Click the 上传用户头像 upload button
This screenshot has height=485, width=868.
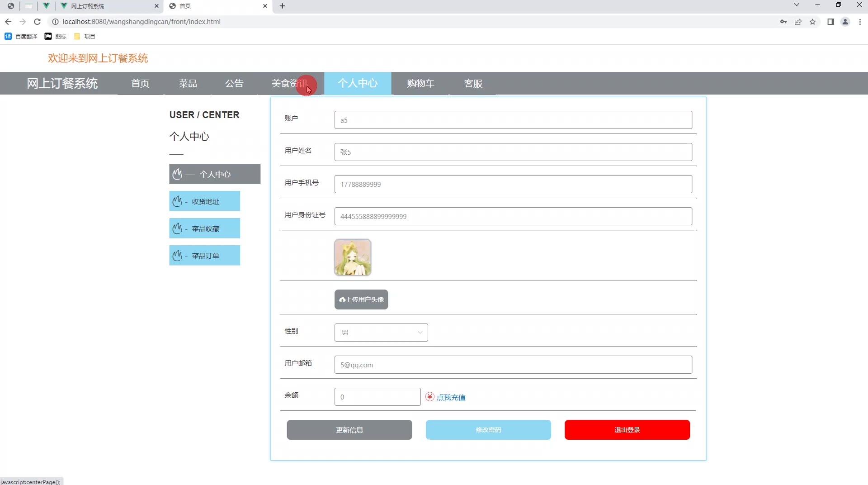[361, 300]
